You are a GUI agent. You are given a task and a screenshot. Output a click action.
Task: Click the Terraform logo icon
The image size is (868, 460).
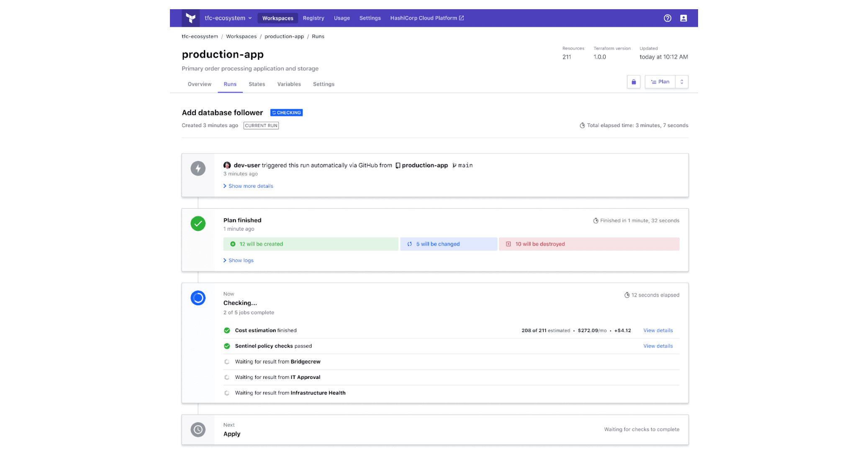pos(191,18)
